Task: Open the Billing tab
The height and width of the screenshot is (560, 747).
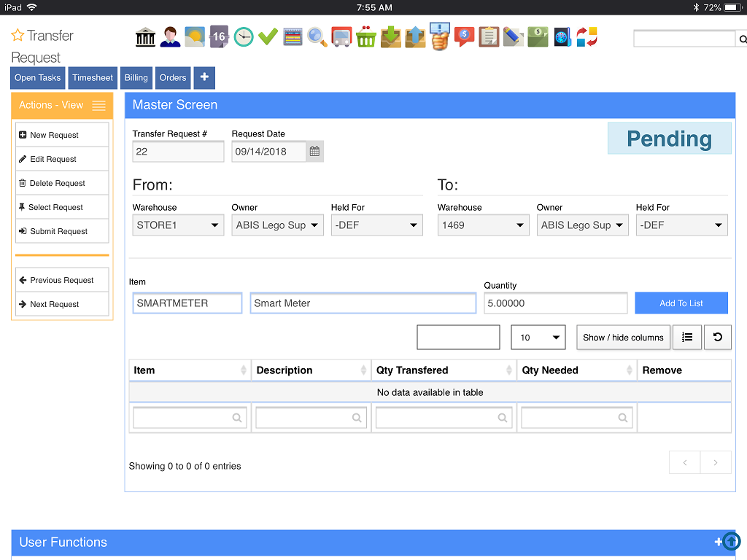Action: pos(136,78)
